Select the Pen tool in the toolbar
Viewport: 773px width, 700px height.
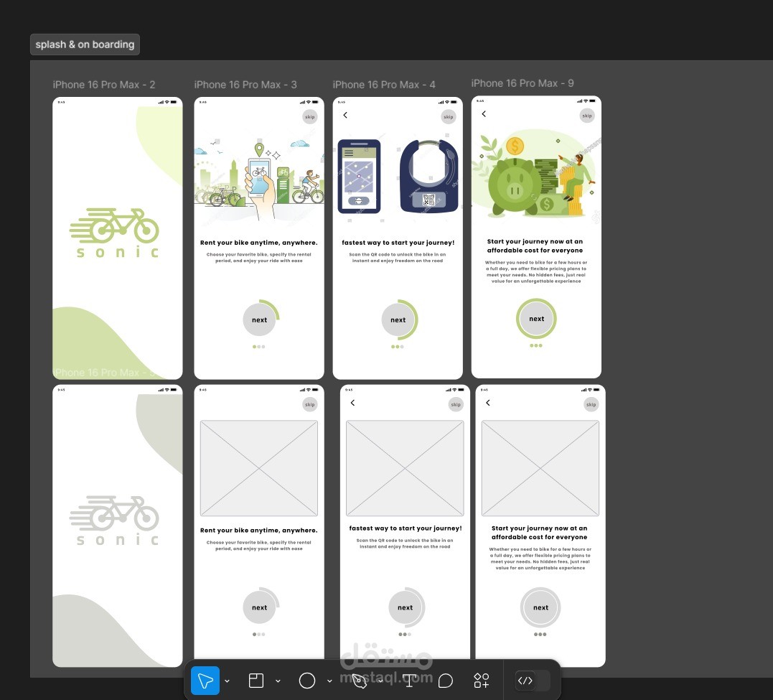pyautogui.click(x=360, y=681)
